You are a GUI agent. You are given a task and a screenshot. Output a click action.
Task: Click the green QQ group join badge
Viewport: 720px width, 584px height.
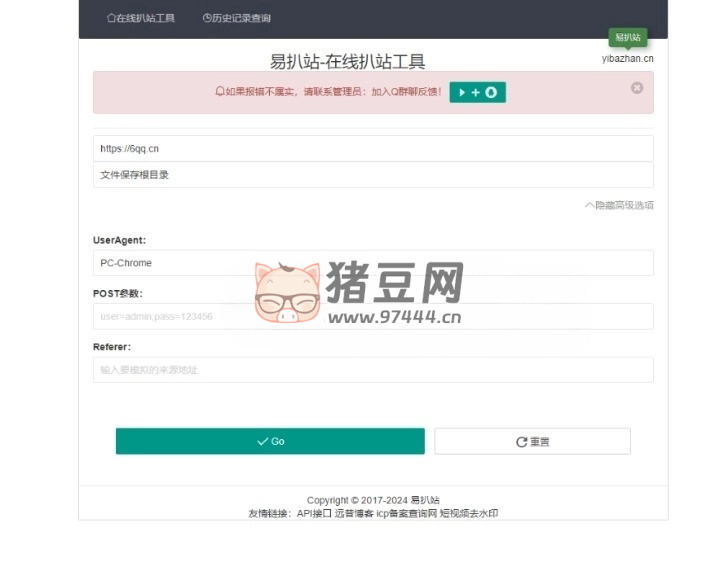(477, 92)
